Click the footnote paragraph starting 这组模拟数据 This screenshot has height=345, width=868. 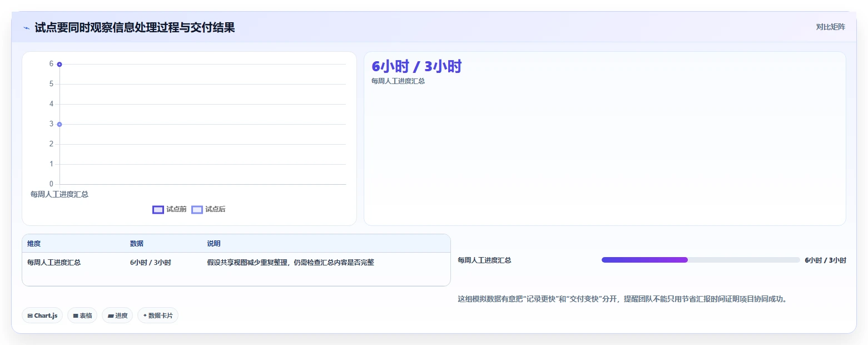pos(623,299)
